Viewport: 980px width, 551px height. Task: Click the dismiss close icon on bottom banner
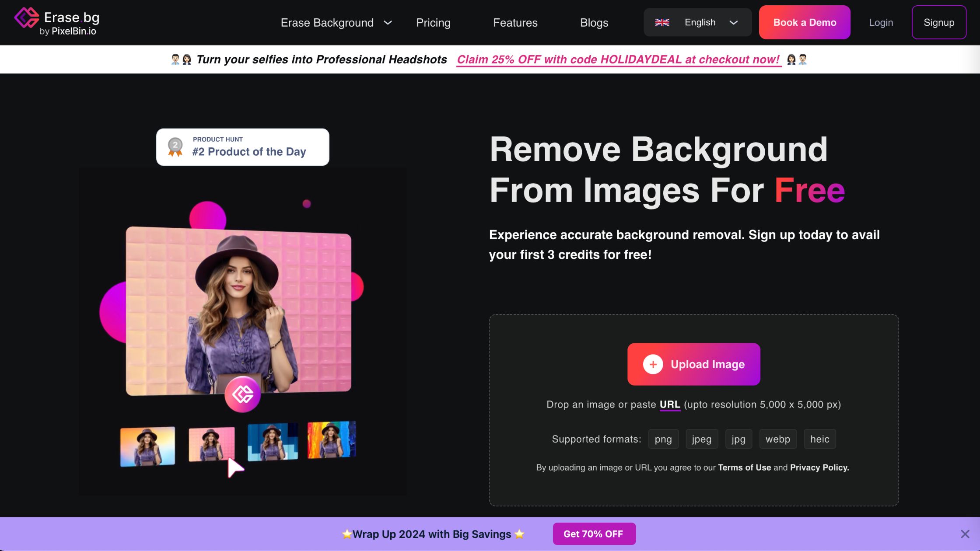pos(965,534)
